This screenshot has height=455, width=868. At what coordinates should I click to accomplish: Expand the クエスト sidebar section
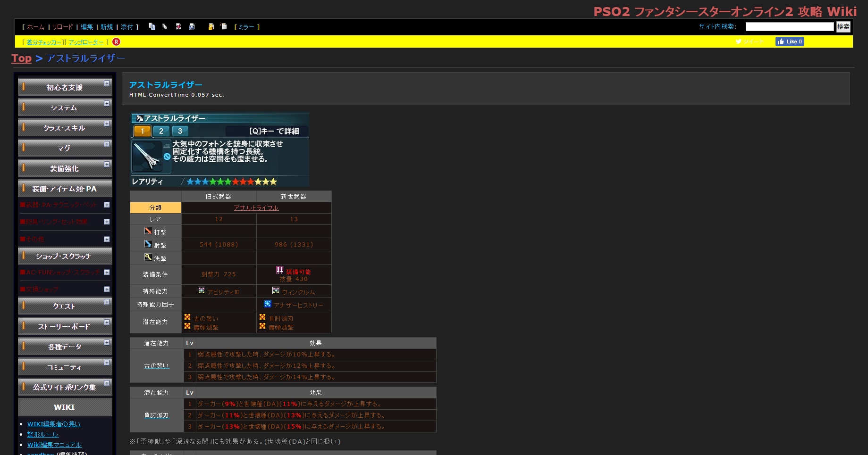coord(107,302)
